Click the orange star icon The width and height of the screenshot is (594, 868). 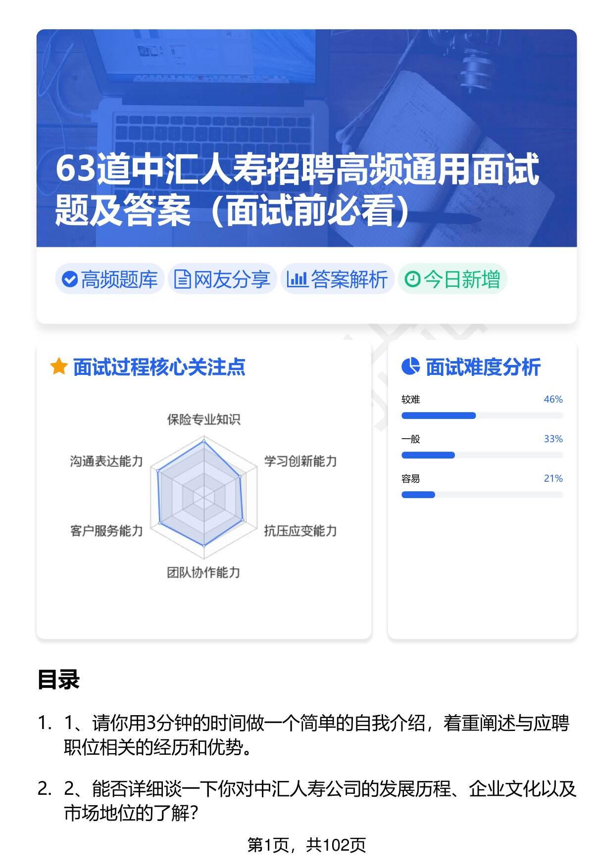coord(58,367)
